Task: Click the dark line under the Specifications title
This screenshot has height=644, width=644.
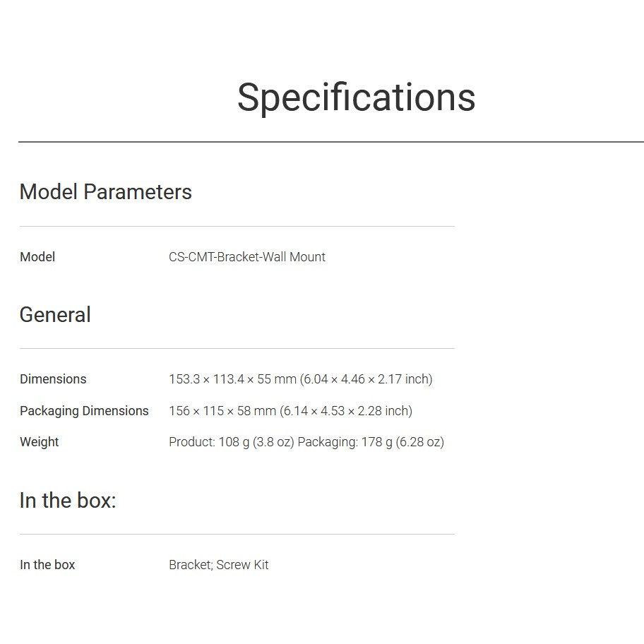Action: [x=330, y=142]
